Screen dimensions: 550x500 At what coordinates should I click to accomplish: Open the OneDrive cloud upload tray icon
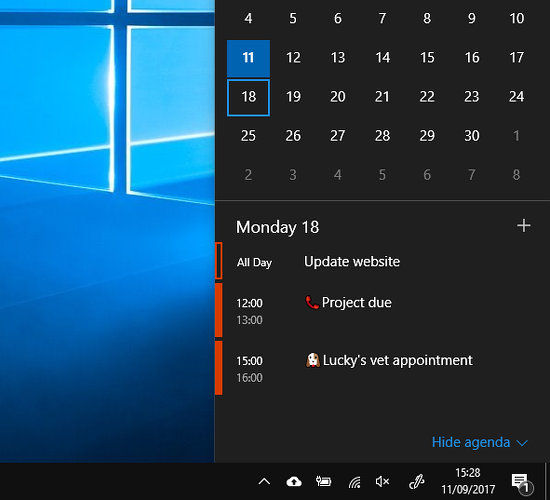[x=294, y=481]
